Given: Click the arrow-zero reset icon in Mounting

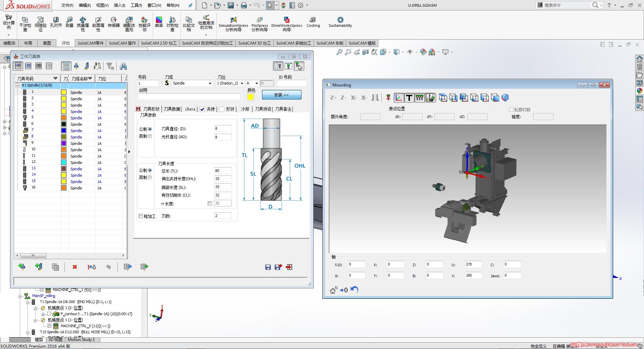Looking at the screenshot, I should [x=344, y=290].
